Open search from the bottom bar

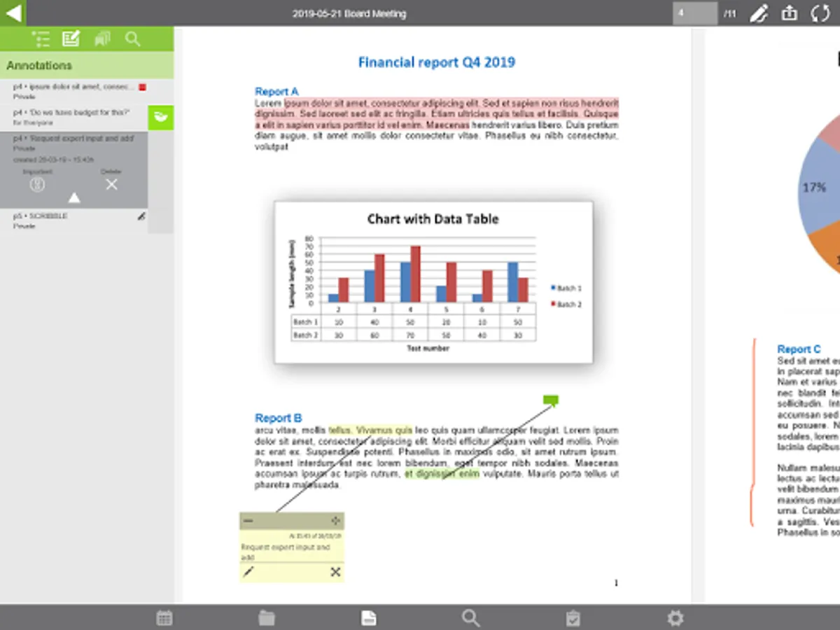click(x=471, y=618)
